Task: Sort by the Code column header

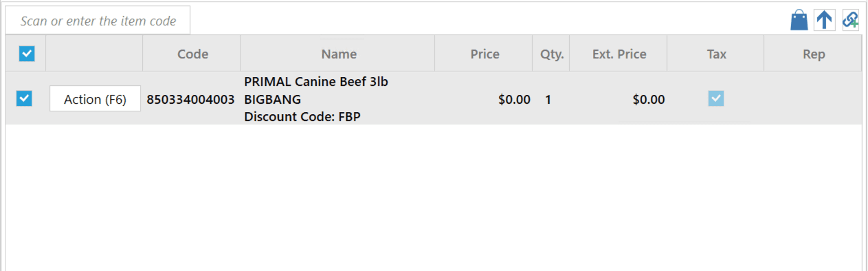Action: tap(192, 54)
